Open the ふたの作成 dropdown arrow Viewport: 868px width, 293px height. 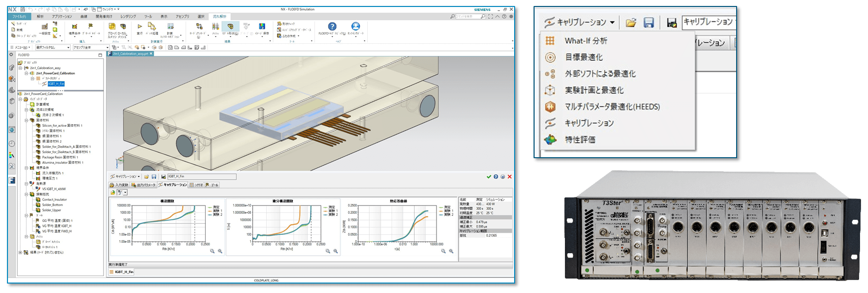pyautogui.click(x=299, y=36)
